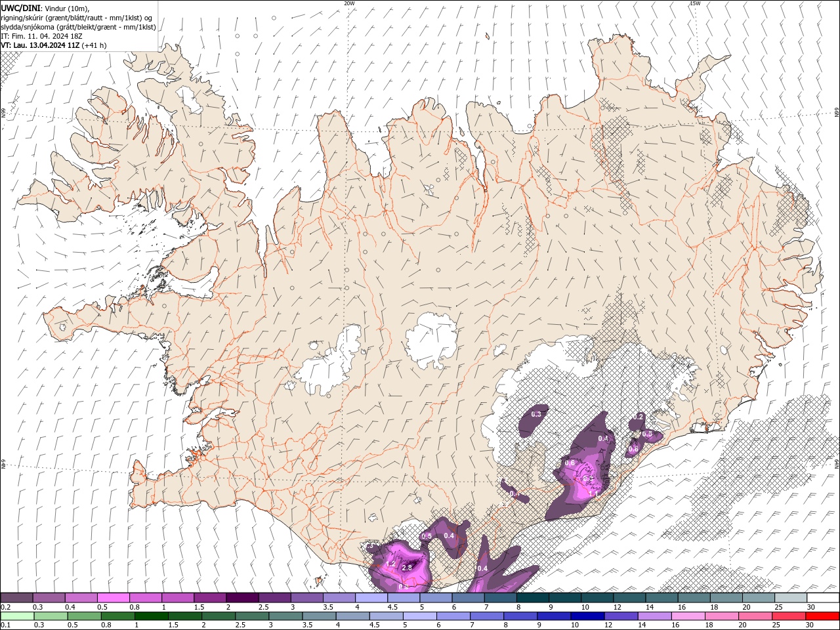The image size is (840, 630).
Task: Click the '0.3' value label over the glacier
Action: click(536, 414)
